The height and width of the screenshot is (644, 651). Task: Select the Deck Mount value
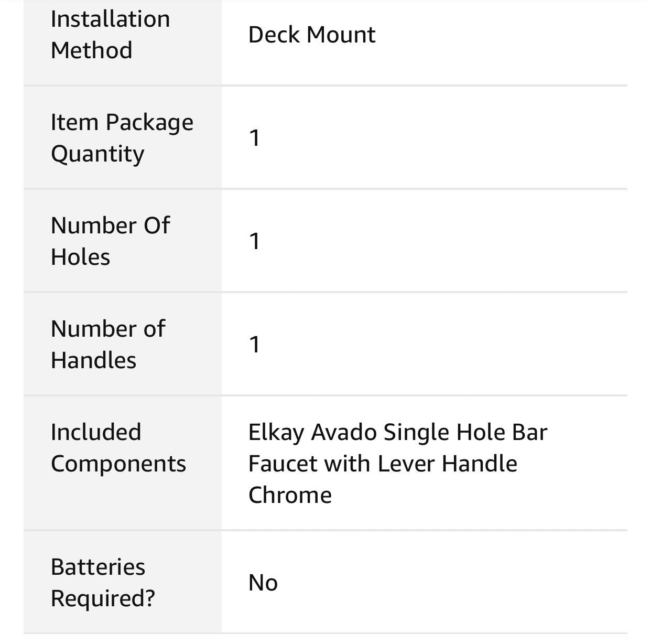coord(312,35)
